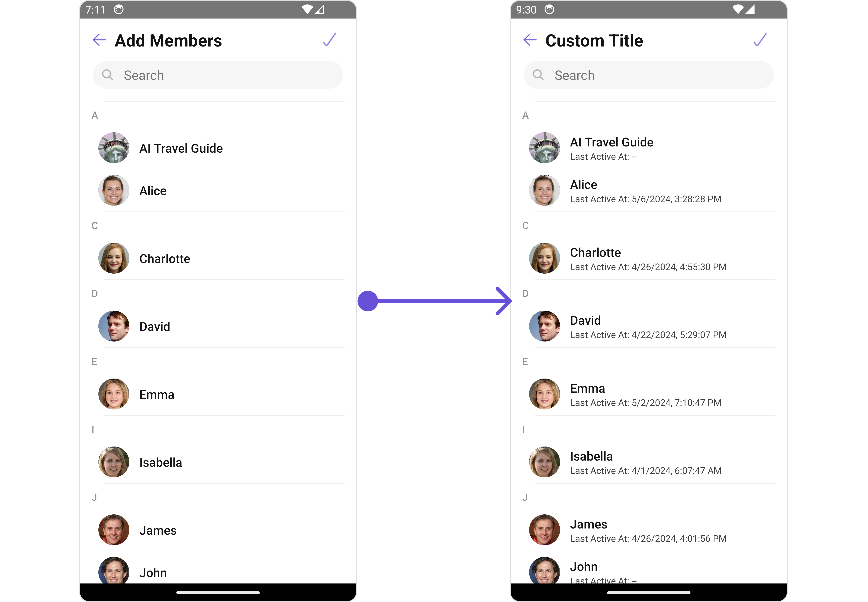Select Emma with Last Active 5/2/2024
Image resolution: width=868 pixels, height=602 pixels.
[648, 394]
